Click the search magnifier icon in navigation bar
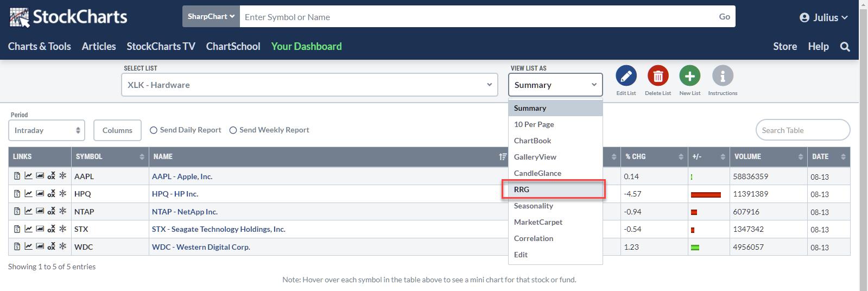The width and height of the screenshot is (868, 291). [x=845, y=47]
